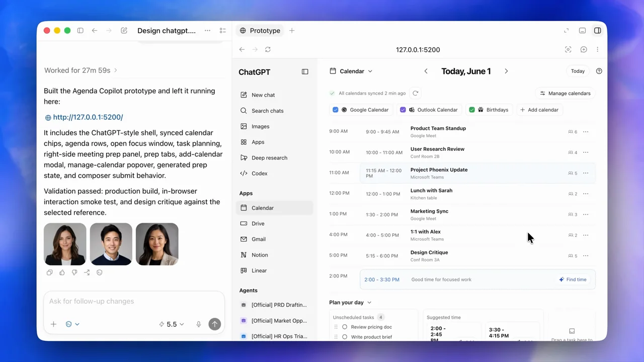The height and width of the screenshot is (362, 644).
Task: Toggle Birthdays calendar checkbox
Action: (x=472, y=110)
